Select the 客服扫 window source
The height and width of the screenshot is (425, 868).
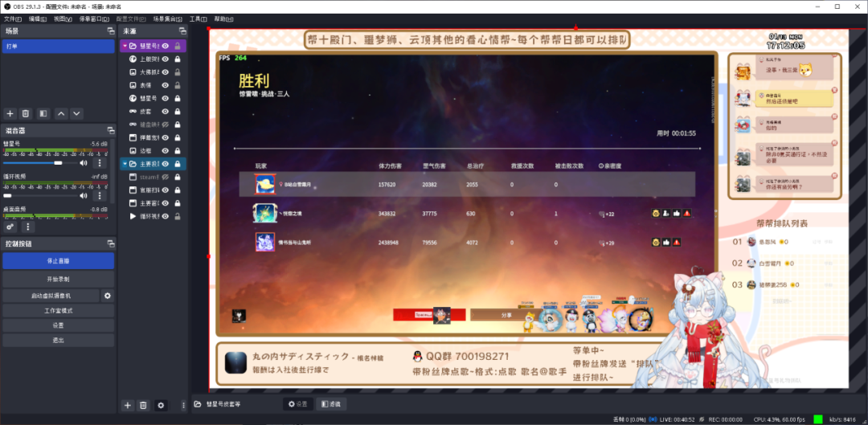coord(154,190)
